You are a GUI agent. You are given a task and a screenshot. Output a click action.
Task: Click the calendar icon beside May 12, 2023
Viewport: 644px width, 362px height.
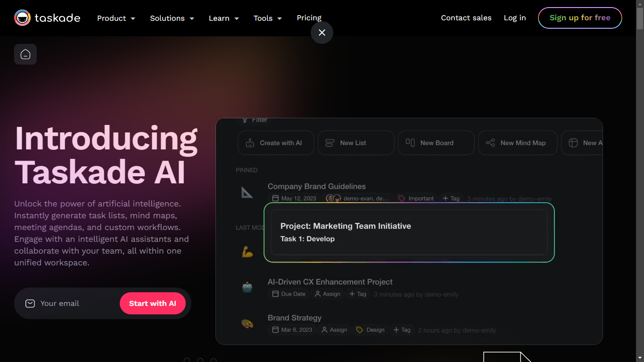pos(276,198)
